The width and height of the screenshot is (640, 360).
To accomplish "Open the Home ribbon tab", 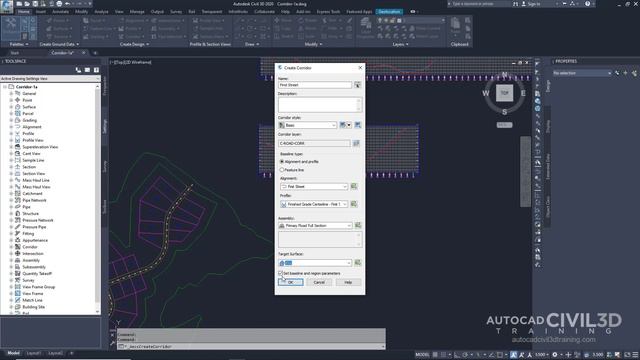I will pos(23,12).
